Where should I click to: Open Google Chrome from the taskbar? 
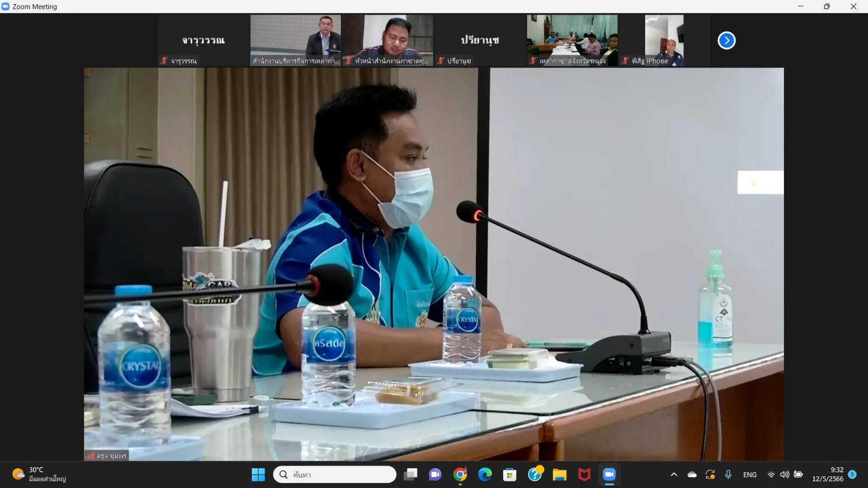460,474
